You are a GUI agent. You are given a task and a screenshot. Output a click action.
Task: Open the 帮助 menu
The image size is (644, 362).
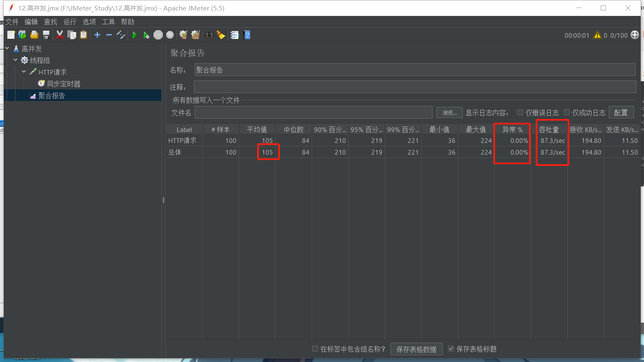click(x=128, y=22)
